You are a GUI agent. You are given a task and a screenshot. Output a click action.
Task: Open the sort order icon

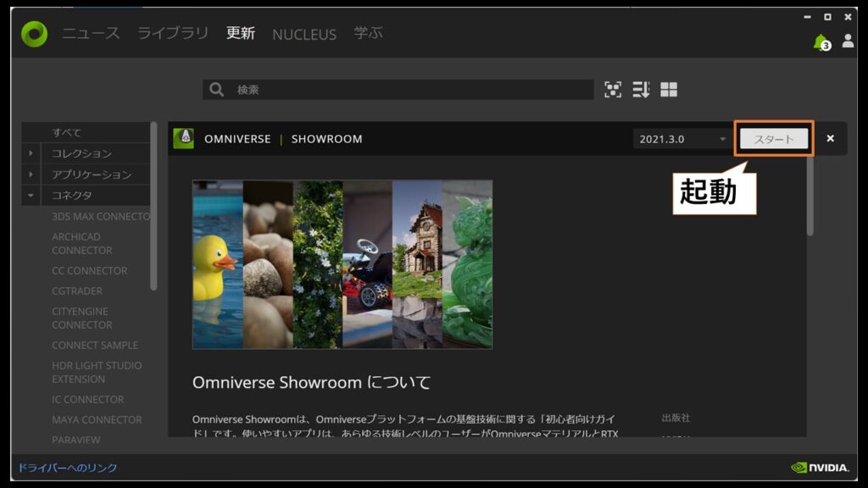click(641, 90)
